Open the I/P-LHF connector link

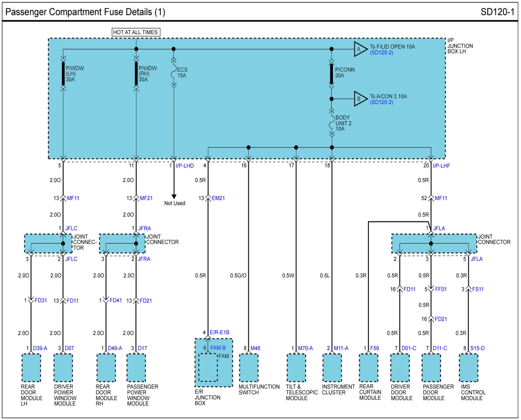point(441,166)
